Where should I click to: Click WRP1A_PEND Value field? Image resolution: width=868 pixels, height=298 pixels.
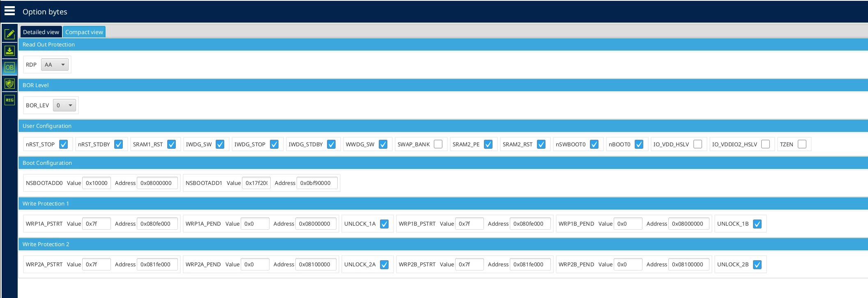(255, 224)
